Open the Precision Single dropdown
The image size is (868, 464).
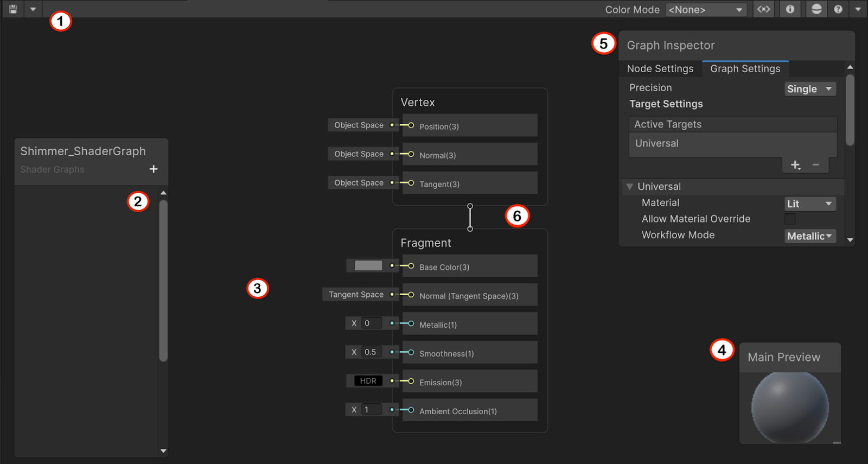point(809,89)
